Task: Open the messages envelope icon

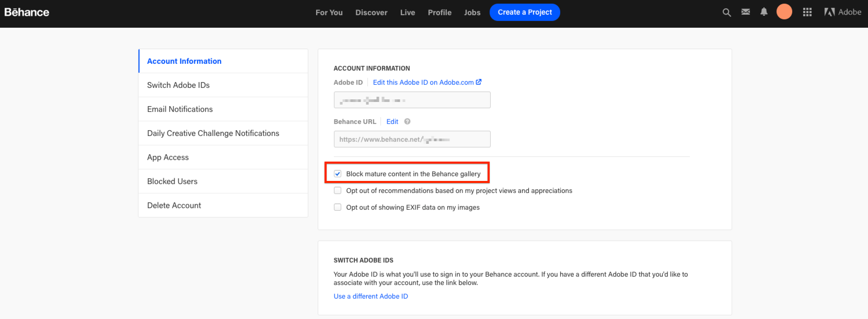Action: click(x=746, y=12)
